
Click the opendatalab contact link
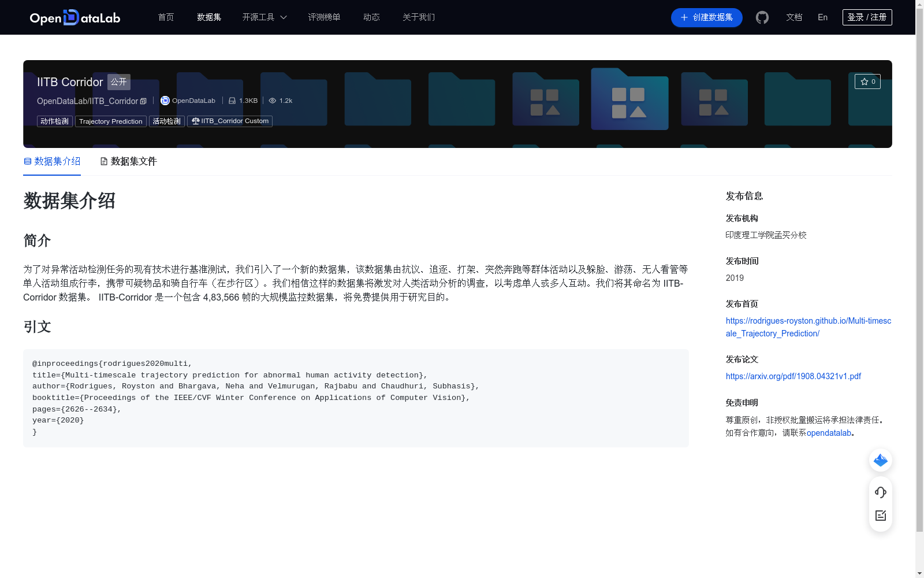(x=829, y=433)
